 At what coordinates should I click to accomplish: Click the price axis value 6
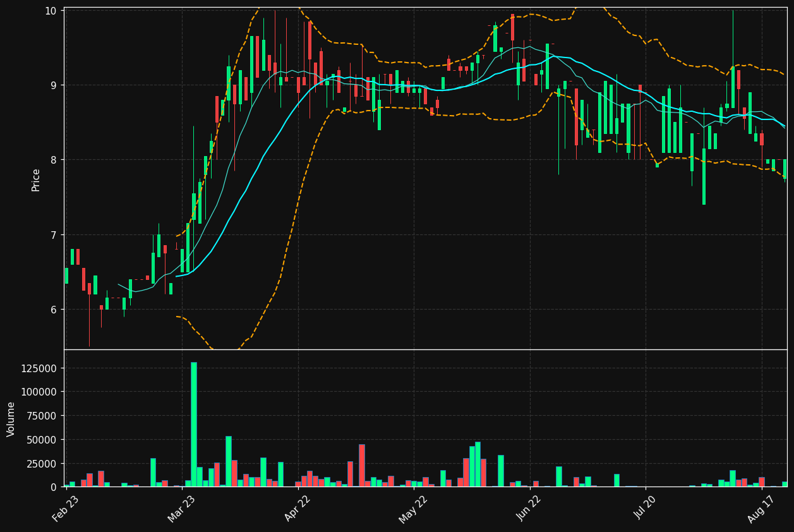coord(54,310)
